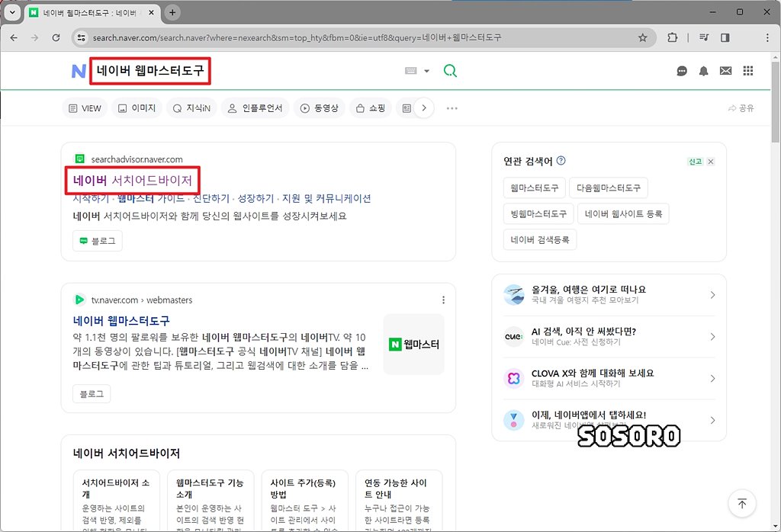This screenshot has width=781, height=532.
Task: Close the 연관 검색어 panel
Action: [x=711, y=162]
